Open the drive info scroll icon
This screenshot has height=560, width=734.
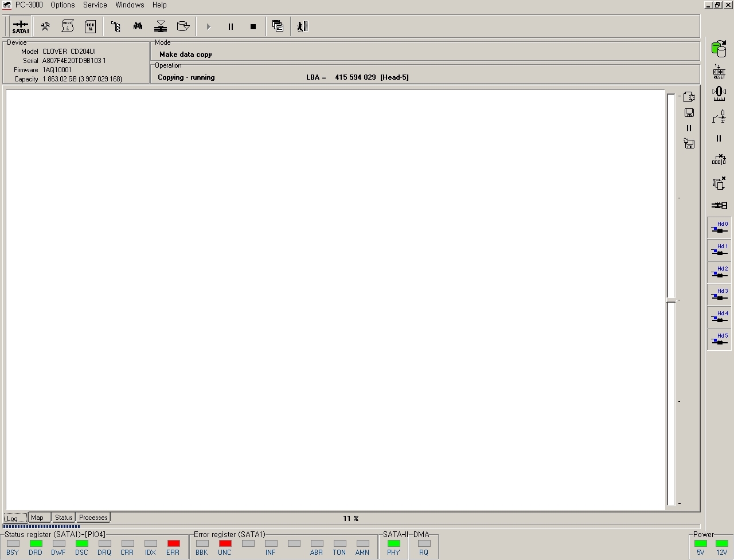[68, 26]
